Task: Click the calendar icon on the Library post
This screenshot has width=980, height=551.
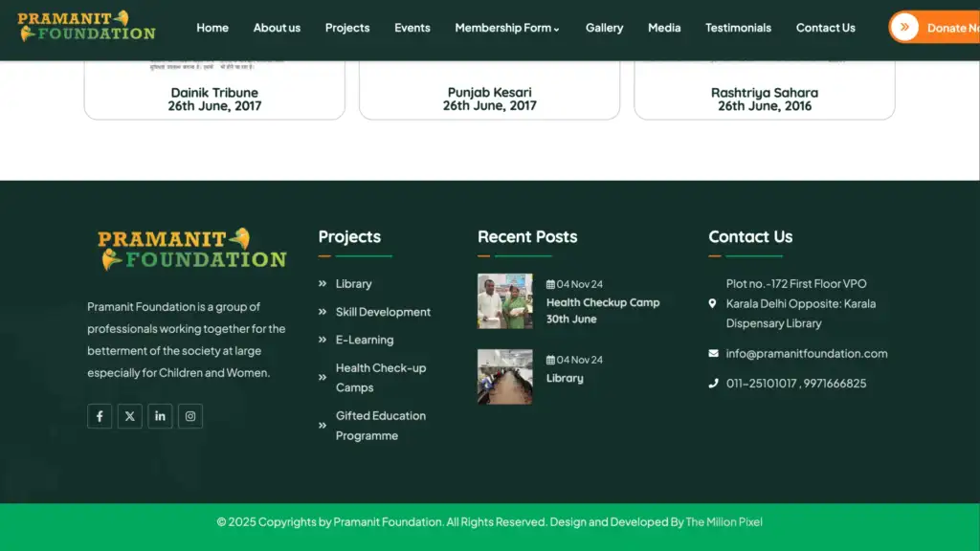Action: (x=550, y=360)
